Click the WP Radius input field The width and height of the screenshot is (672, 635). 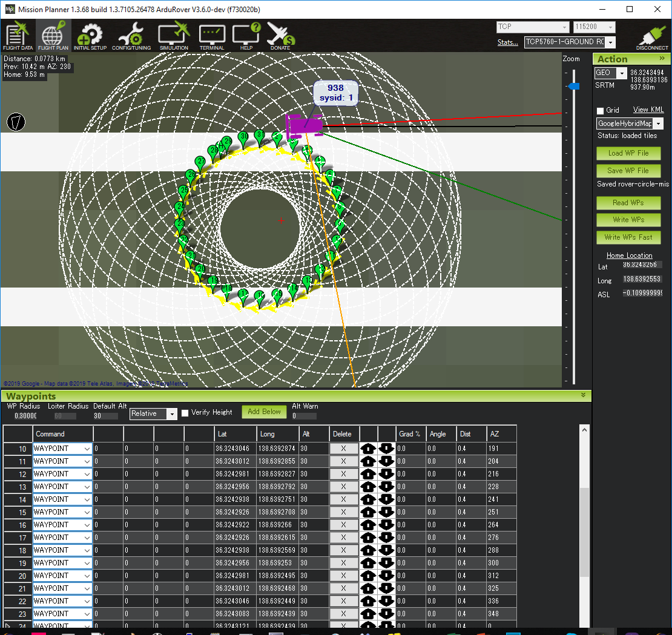(25, 416)
